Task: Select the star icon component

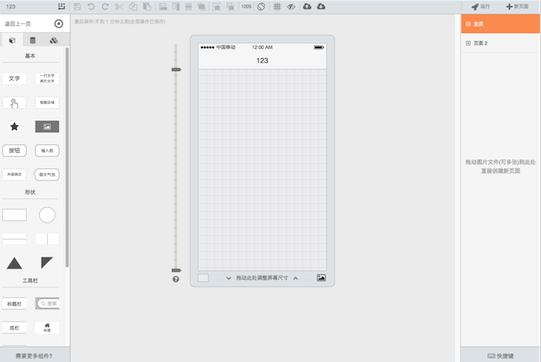Action: pyautogui.click(x=14, y=127)
